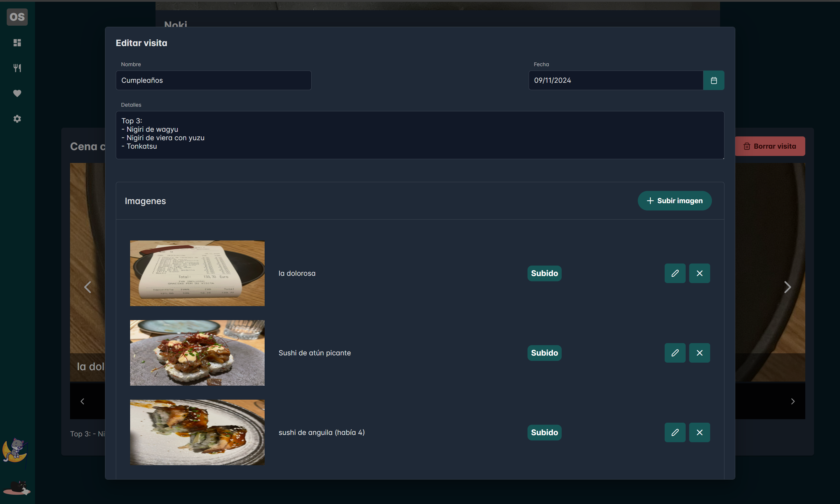The height and width of the screenshot is (504, 840).
Task: Click the Fecha date input field
Action: tap(615, 80)
